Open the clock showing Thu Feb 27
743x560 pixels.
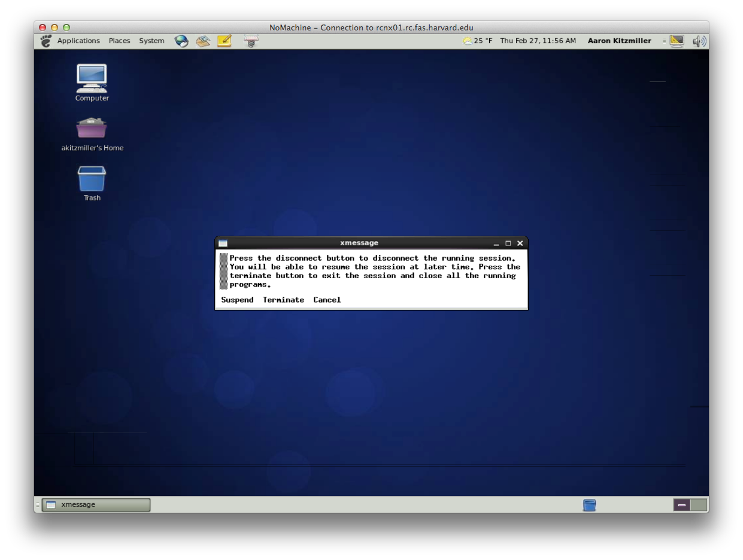(538, 41)
